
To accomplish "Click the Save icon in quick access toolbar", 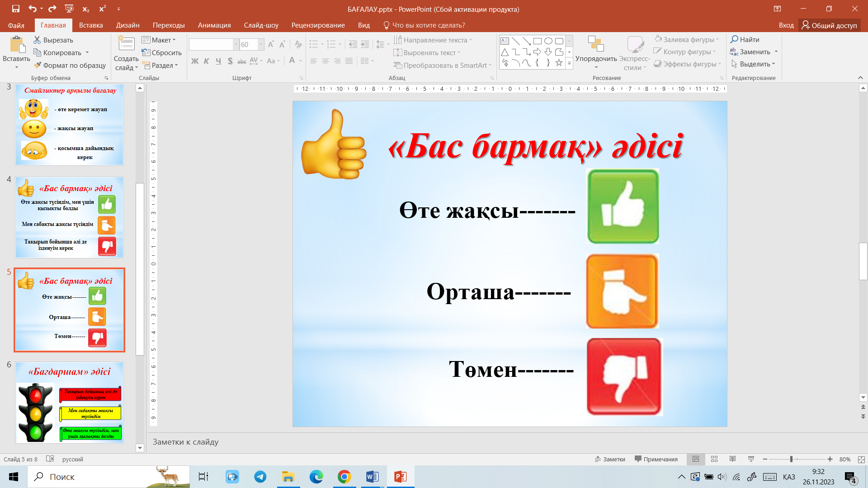I will [16, 9].
